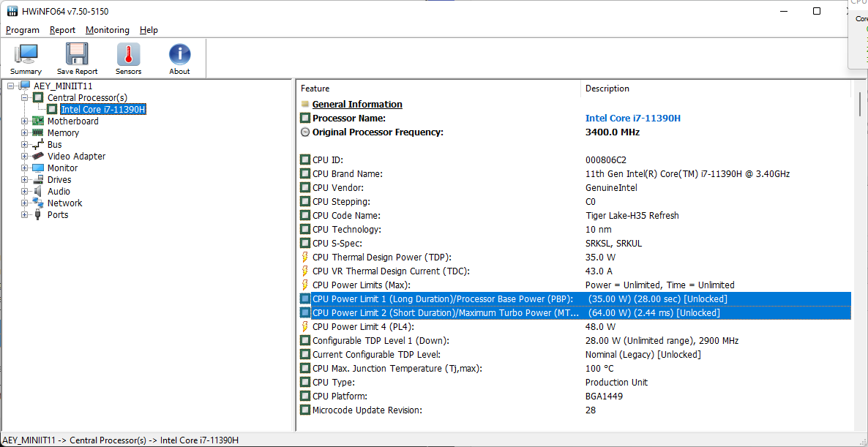
Task: Select the CPU Power Limit 1 row
Action: point(575,298)
